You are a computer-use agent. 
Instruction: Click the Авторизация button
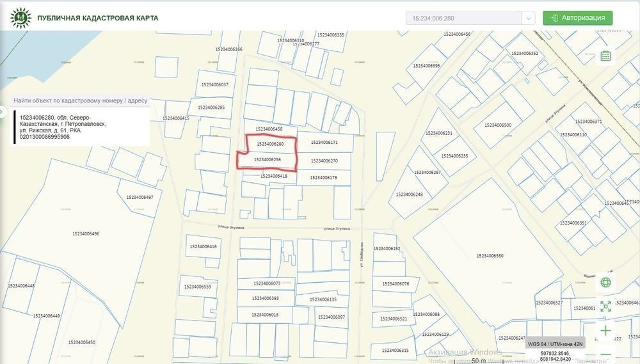[577, 18]
